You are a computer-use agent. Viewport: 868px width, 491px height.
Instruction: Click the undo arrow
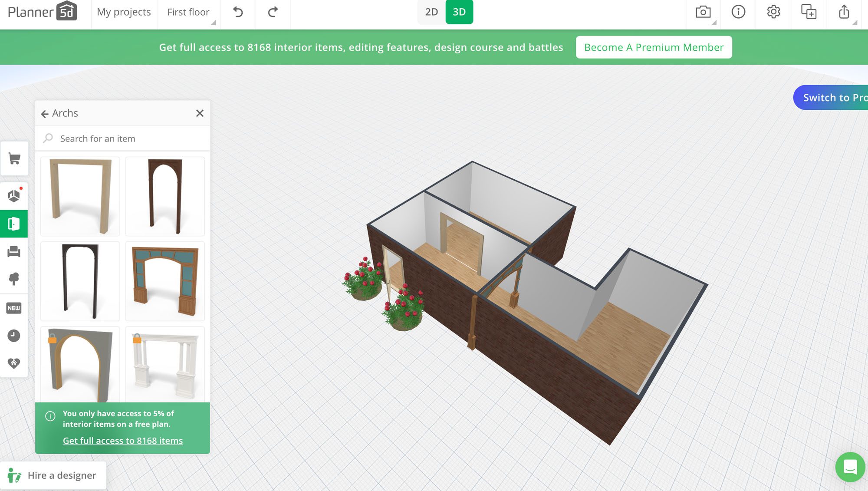point(238,12)
